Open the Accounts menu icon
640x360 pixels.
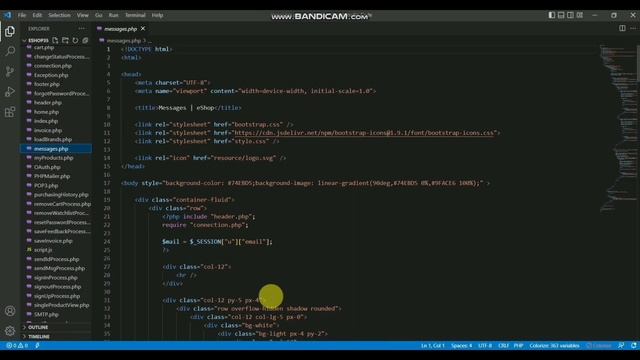coord(10,311)
